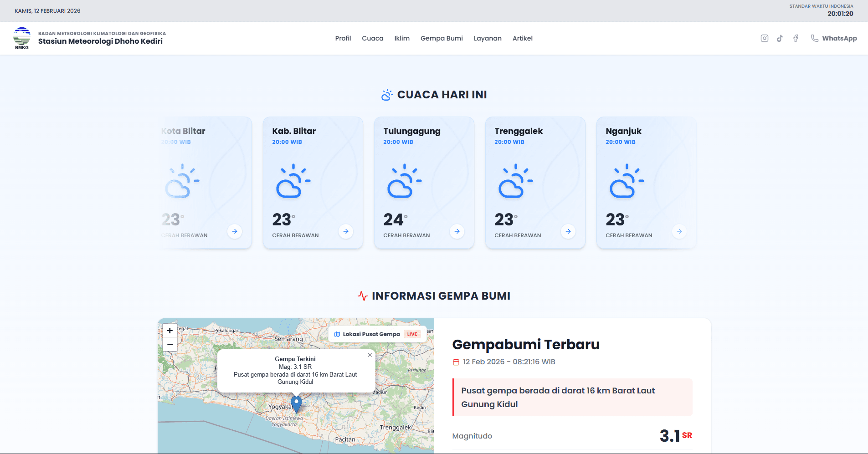The image size is (868, 454).
Task: Open Kab. Blitar forecast arrow
Action: (x=346, y=231)
